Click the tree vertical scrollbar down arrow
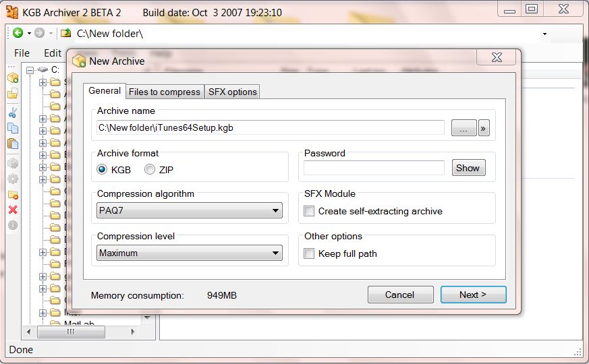The height and width of the screenshot is (364, 589). (x=147, y=318)
